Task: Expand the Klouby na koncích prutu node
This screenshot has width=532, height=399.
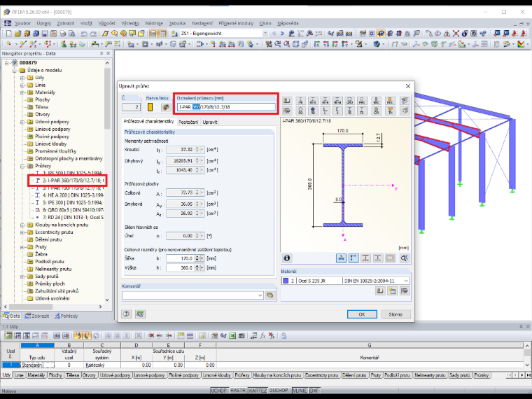Action: point(22,225)
